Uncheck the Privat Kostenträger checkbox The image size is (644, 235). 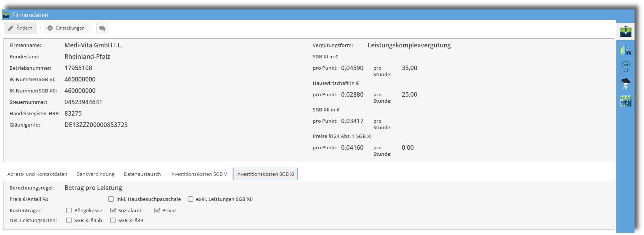(x=157, y=210)
